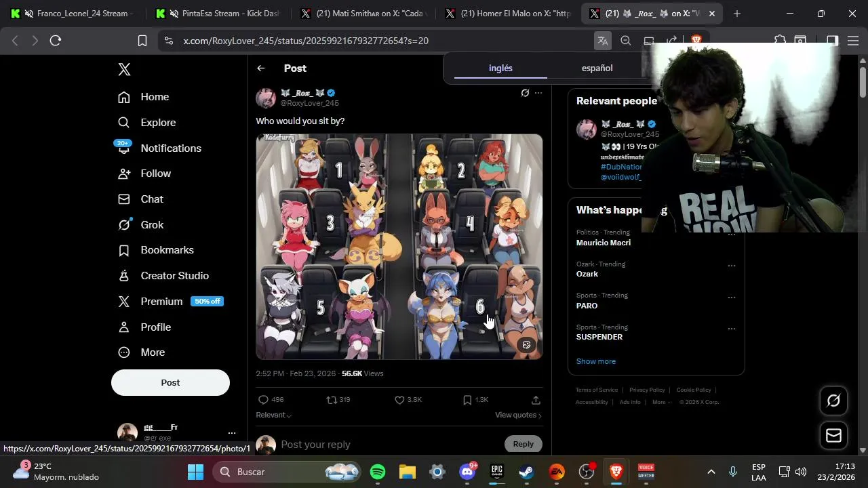Show hidden system tray icons
The image size is (868, 488).
[x=711, y=472]
